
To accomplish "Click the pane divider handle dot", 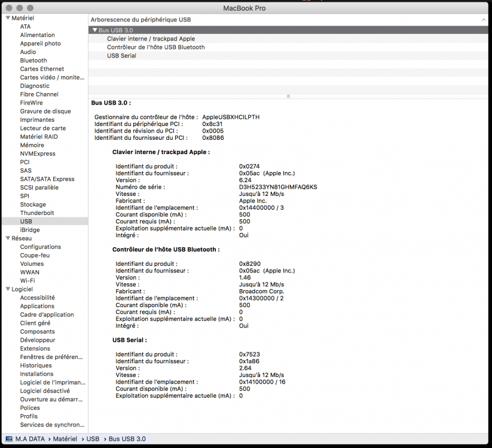I will tap(288, 97).
